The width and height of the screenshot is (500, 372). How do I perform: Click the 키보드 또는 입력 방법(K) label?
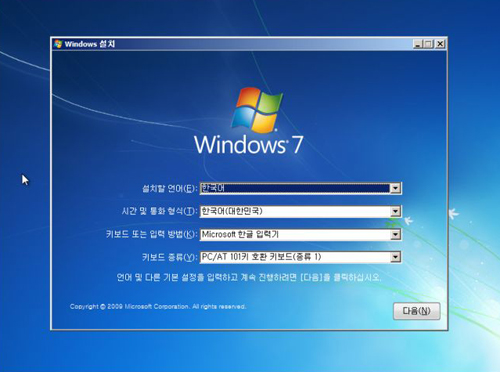coord(152,234)
